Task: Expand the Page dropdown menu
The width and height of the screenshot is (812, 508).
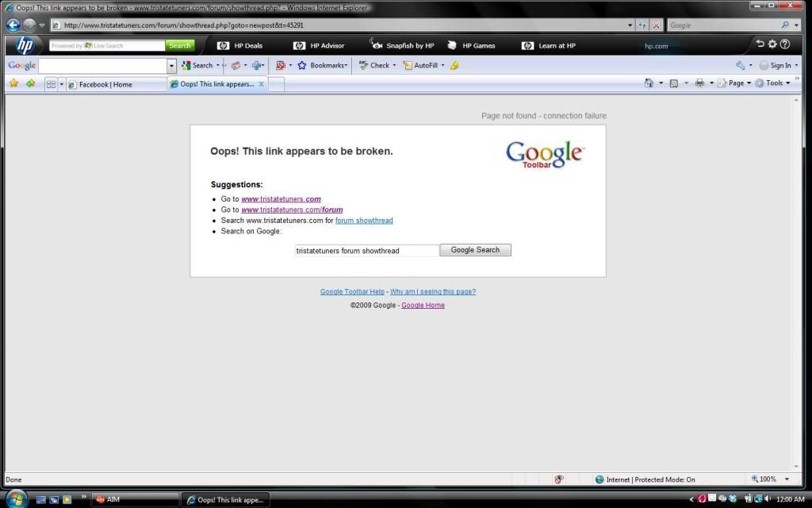Action: tap(735, 83)
